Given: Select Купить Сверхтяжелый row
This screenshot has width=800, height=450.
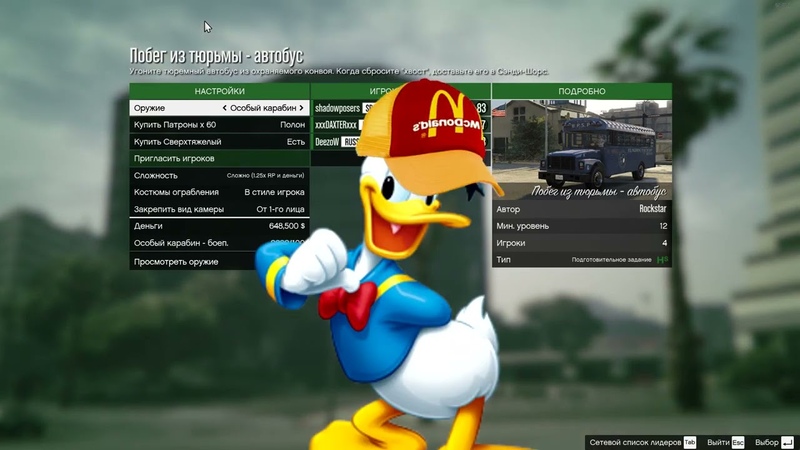Looking at the screenshot, I should (x=219, y=142).
